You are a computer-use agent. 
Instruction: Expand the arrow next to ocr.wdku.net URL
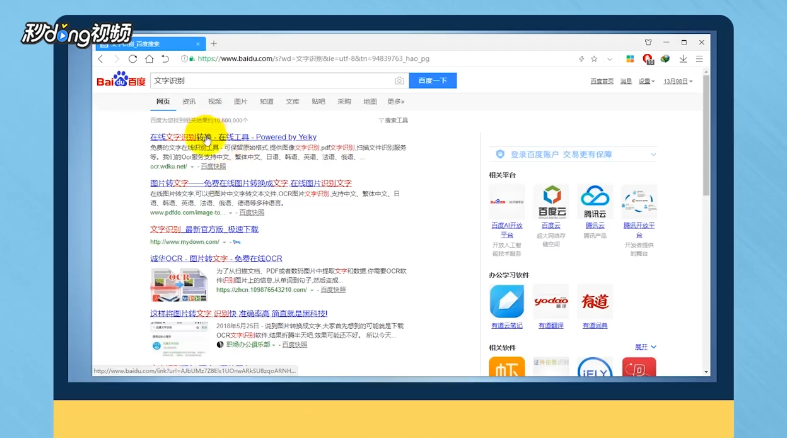[192, 167]
